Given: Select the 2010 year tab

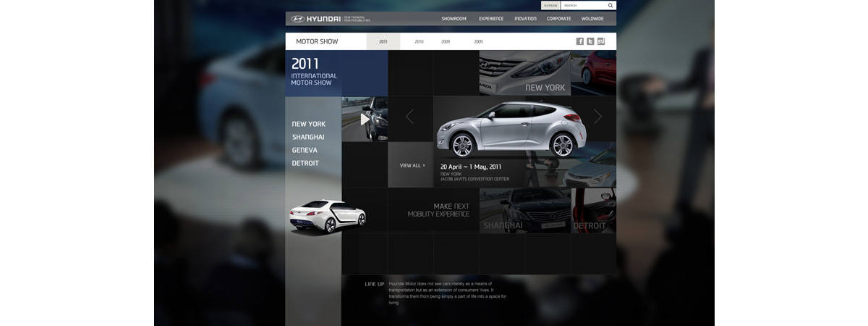Looking at the screenshot, I should (419, 42).
